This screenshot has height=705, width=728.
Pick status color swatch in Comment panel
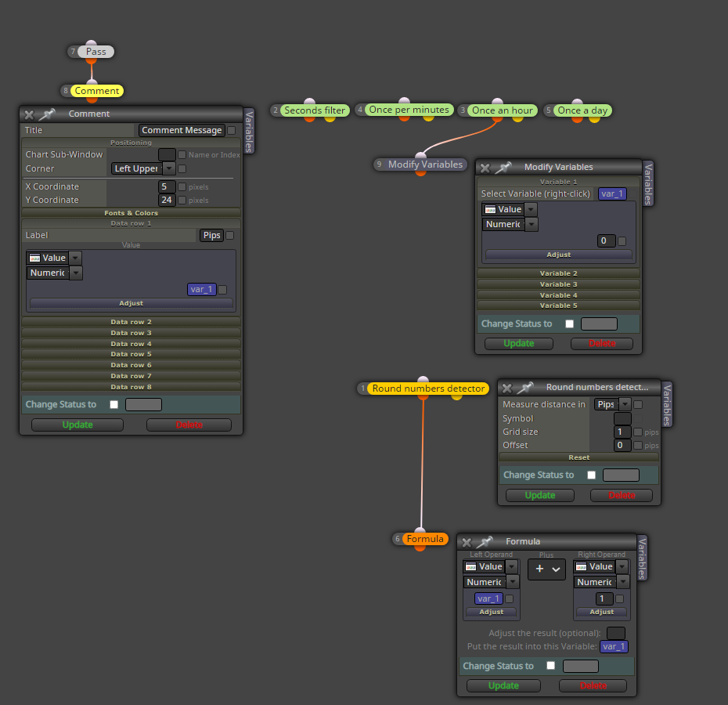tap(143, 405)
